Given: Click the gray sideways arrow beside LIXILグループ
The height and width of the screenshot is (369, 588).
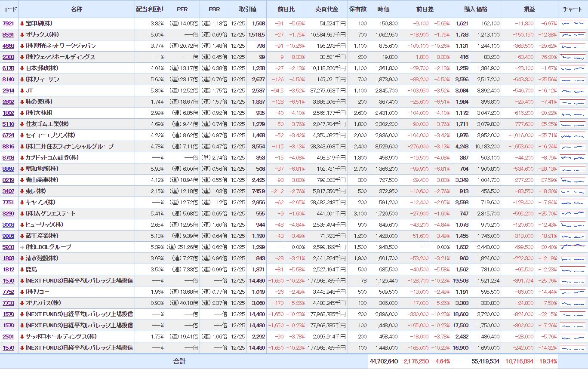Looking at the screenshot, I should [22, 247].
